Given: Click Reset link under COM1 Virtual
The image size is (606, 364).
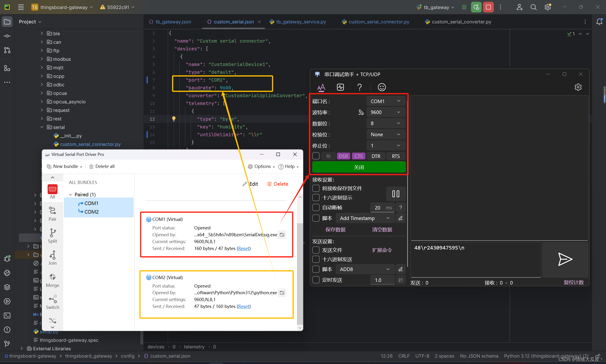Looking at the screenshot, I should (x=243, y=248).
